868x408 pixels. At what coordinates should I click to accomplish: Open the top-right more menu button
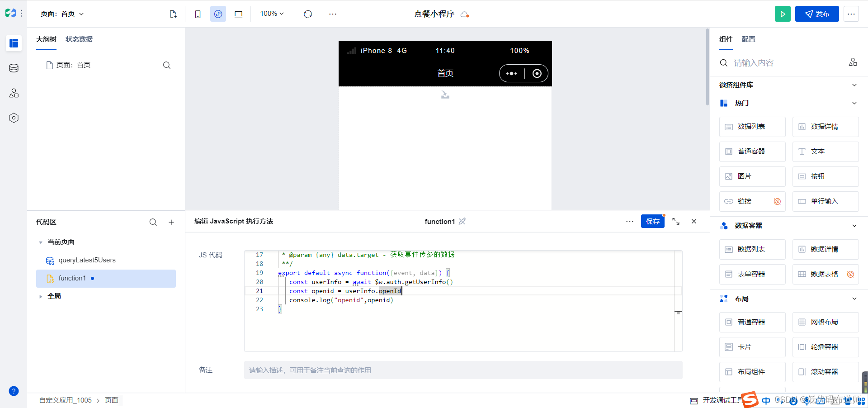tap(851, 14)
